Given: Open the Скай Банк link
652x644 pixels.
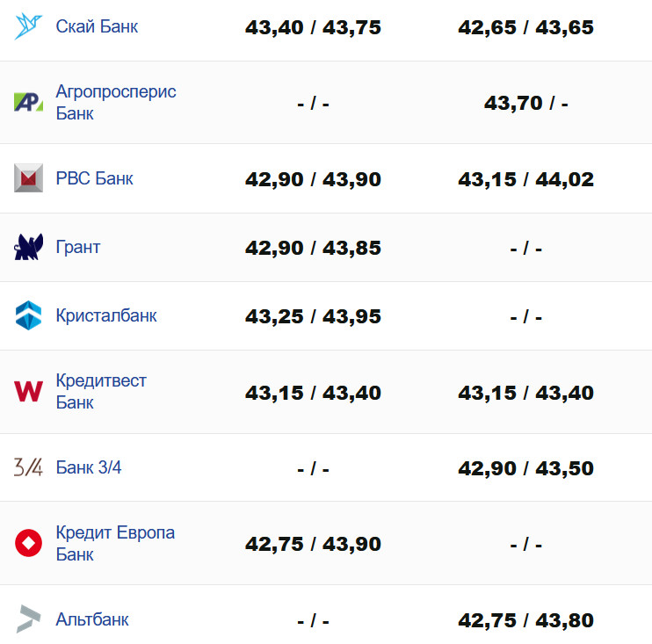Looking at the screenshot, I should (97, 26).
